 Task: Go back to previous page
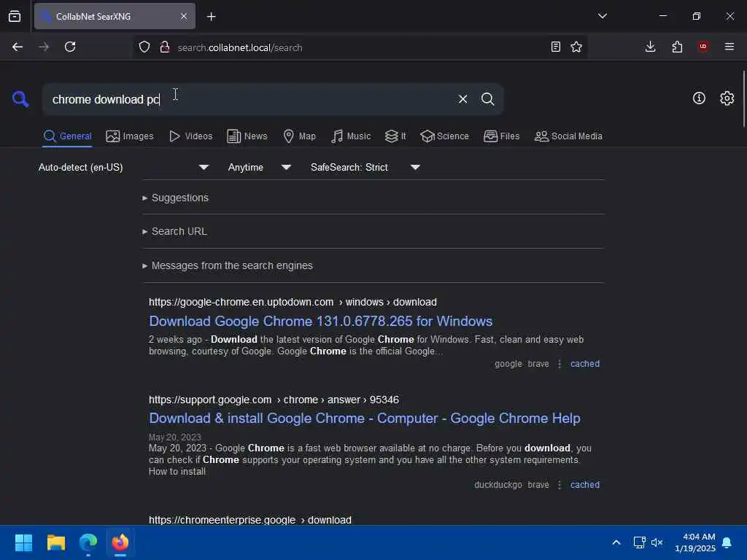click(x=18, y=47)
